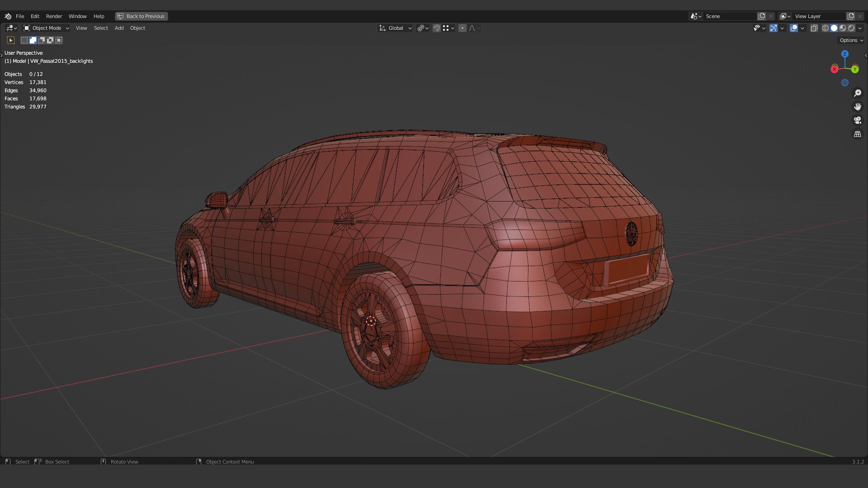The width and height of the screenshot is (868, 488).
Task: Open the Object menu
Action: [137, 28]
